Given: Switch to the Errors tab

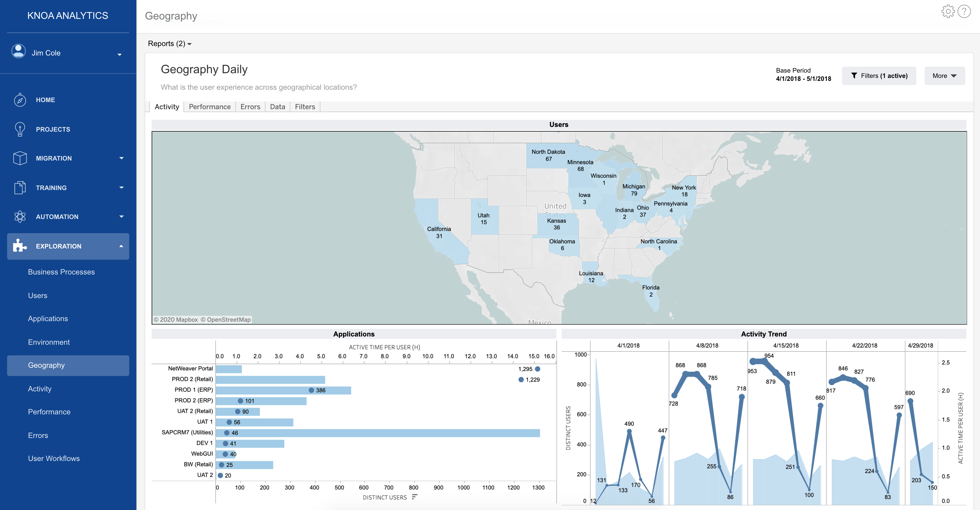Looking at the screenshot, I should pos(250,107).
